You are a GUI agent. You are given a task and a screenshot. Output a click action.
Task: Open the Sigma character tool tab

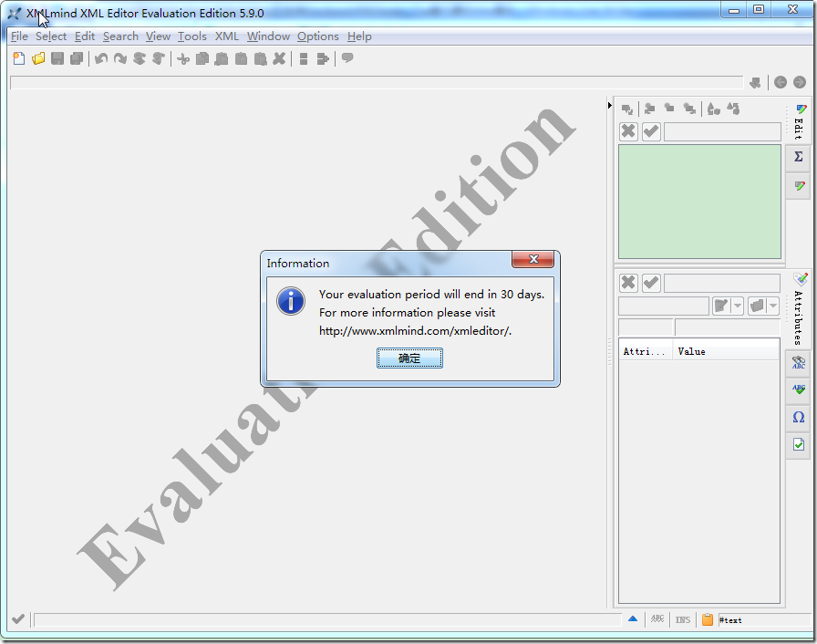tap(798, 156)
